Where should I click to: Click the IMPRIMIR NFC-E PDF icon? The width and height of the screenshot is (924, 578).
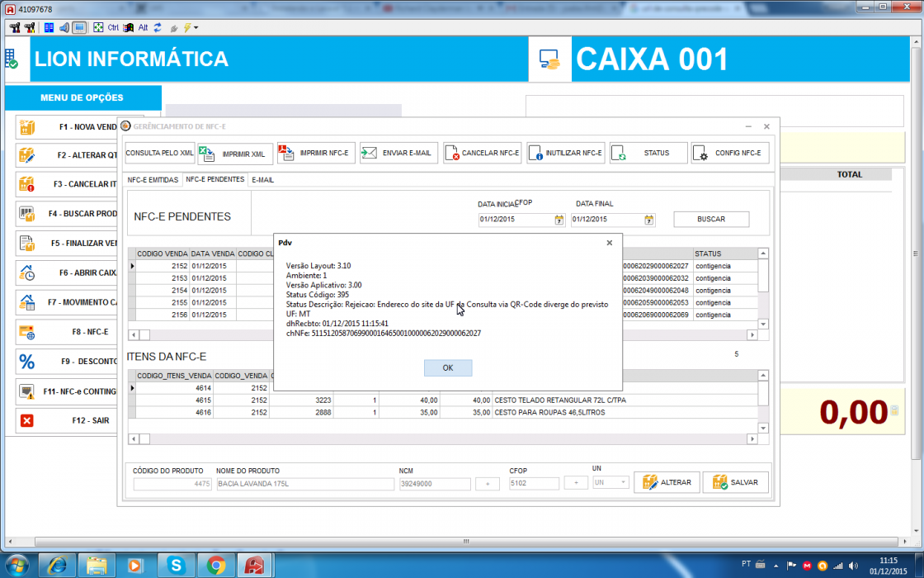pyautogui.click(x=285, y=153)
